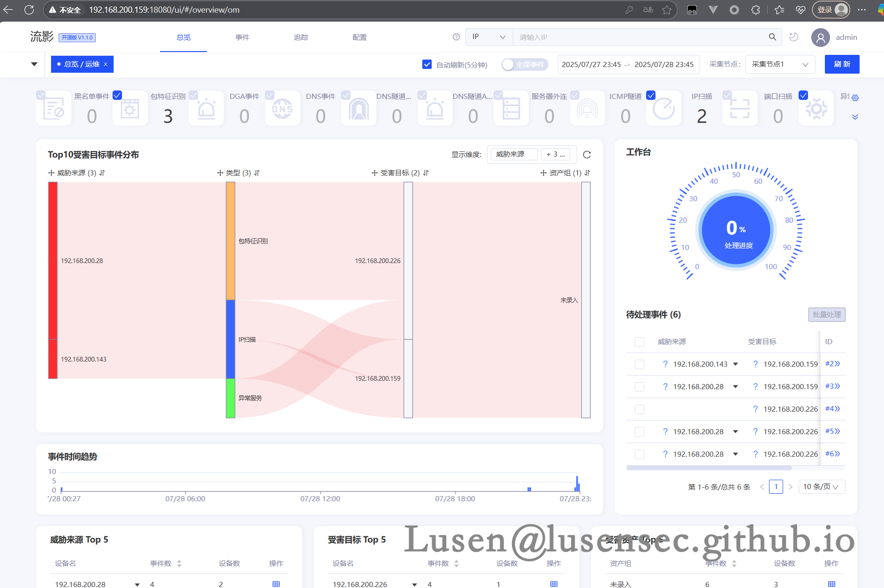Switch to the 事件 tab
The width and height of the screenshot is (884, 588).
[242, 38]
